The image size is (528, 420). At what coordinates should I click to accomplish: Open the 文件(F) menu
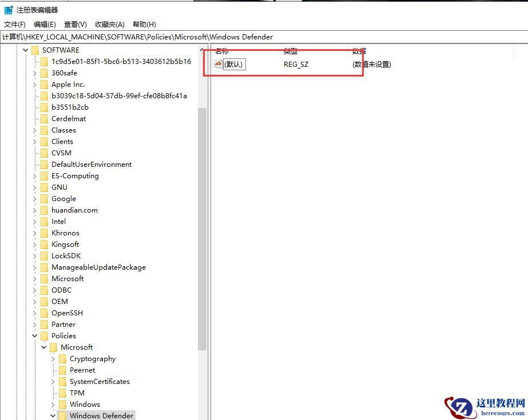(14, 24)
